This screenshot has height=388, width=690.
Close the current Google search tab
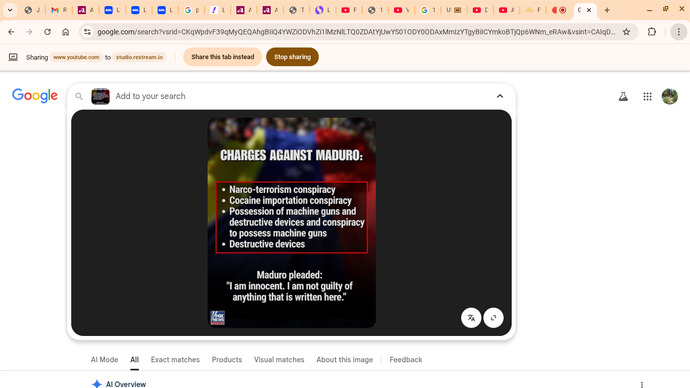[589, 10]
